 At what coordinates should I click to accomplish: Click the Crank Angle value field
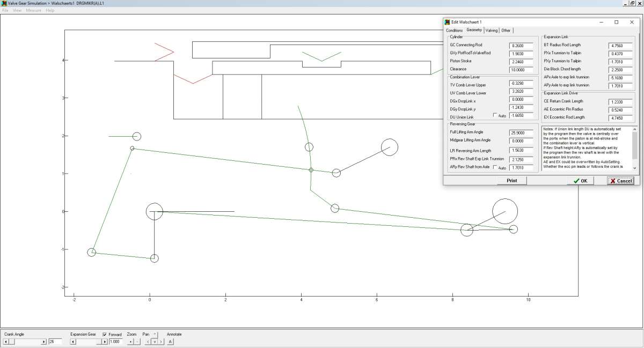[x=55, y=342]
